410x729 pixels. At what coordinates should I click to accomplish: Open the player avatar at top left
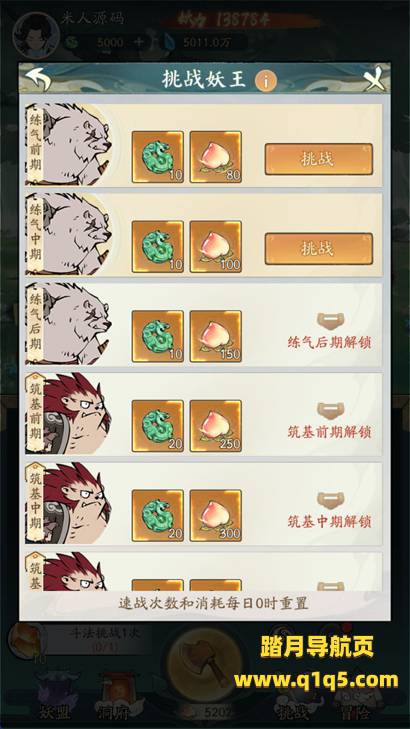tap(35, 34)
